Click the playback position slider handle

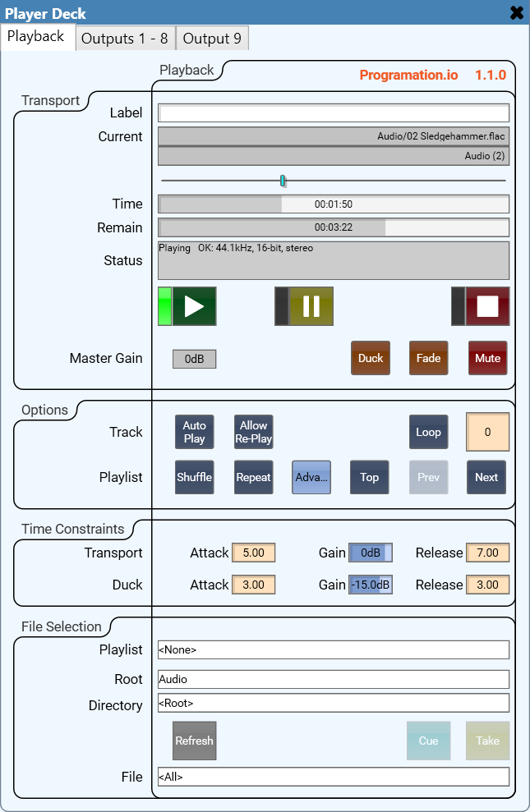283,181
